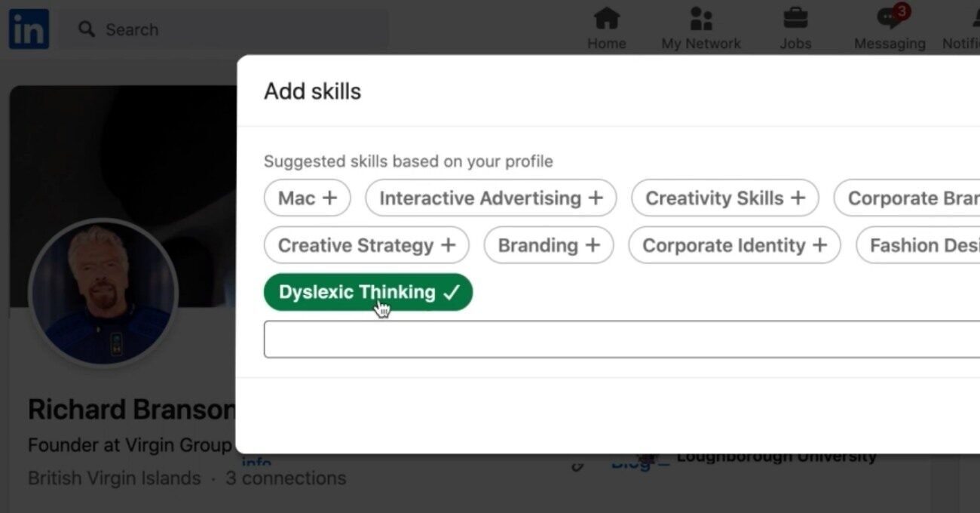Open the Home navigation icon
This screenshot has height=513, width=980.
point(607,19)
